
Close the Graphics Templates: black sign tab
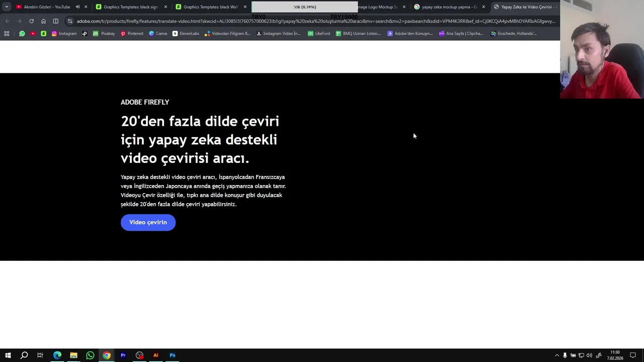pyautogui.click(x=166, y=7)
